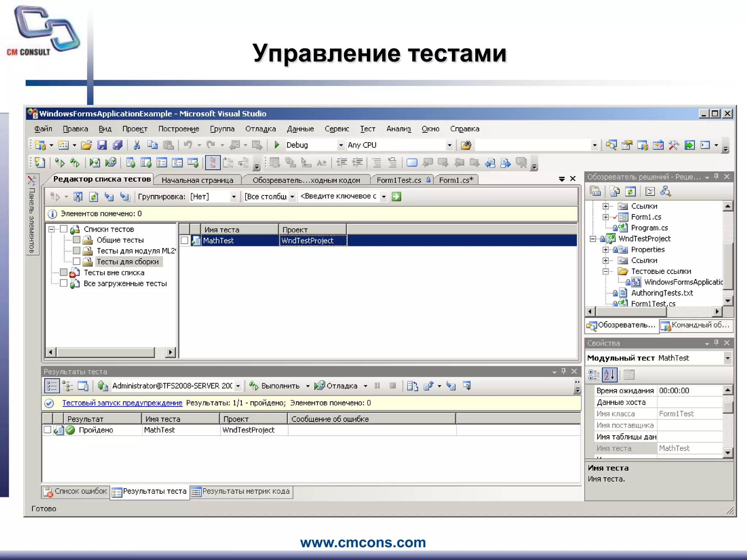Expand the Properties node in Solution Explorer
This screenshot has height=560, width=747.
tap(605, 250)
